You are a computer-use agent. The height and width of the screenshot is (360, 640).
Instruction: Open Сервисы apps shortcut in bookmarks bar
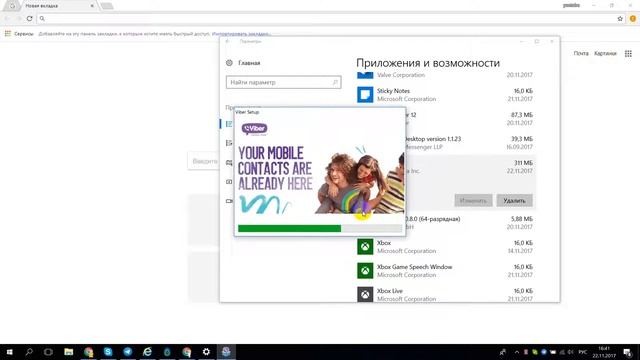[19, 33]
